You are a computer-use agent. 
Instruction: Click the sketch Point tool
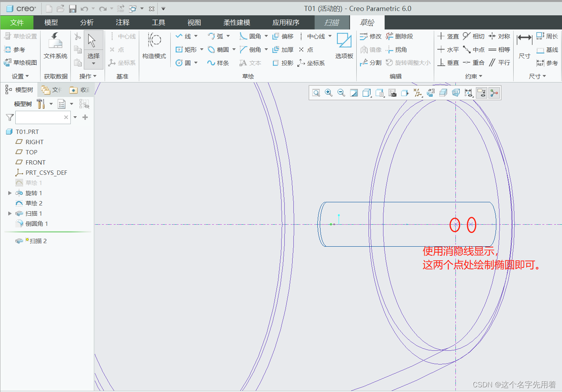pos(306,49)
